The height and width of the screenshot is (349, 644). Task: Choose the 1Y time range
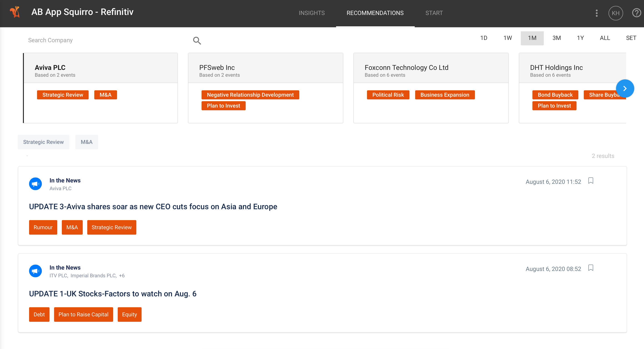click(x=580, y=38)
